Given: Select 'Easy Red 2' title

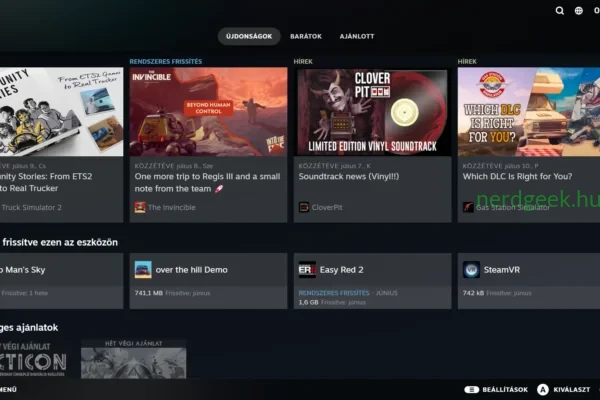Looking at the screenshot, I should (x=341, y=270).
